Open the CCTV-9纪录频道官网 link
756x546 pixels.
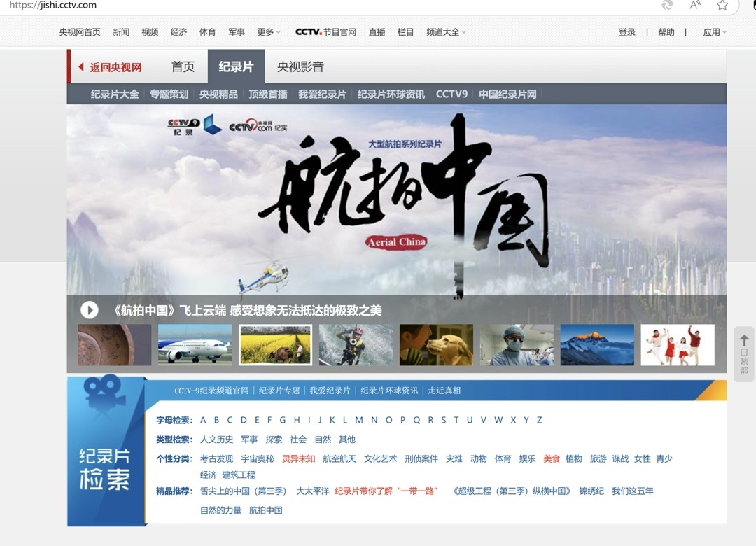coord(211,390)
